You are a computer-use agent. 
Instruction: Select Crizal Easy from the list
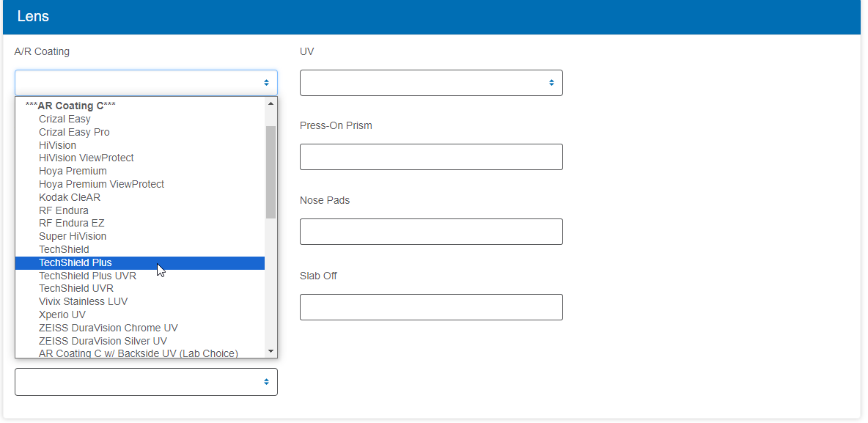pos(139,119)
